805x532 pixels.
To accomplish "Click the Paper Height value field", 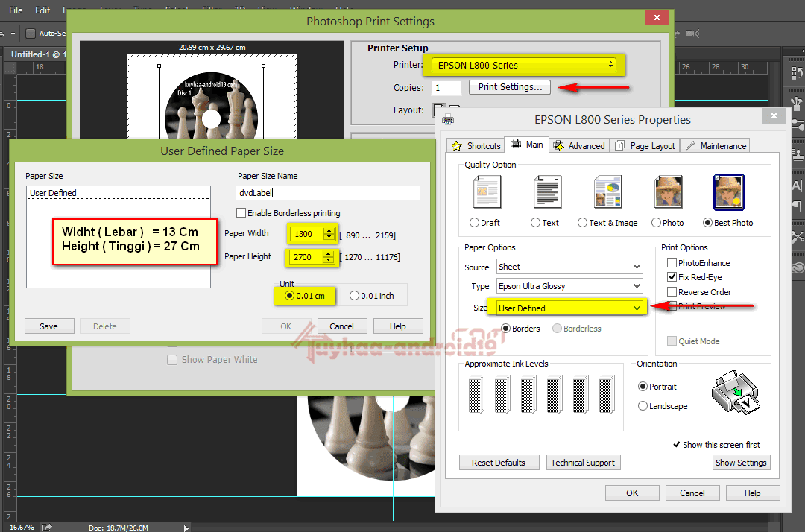I will pyautogui.click(x=306, y=257).
